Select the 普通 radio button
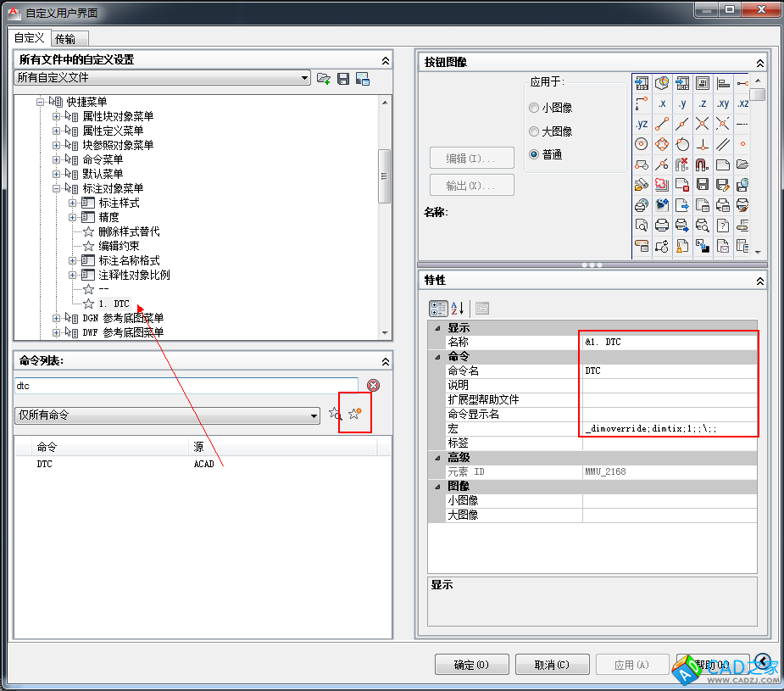Viewport: 784px width, 691px height. click(533, 154)
